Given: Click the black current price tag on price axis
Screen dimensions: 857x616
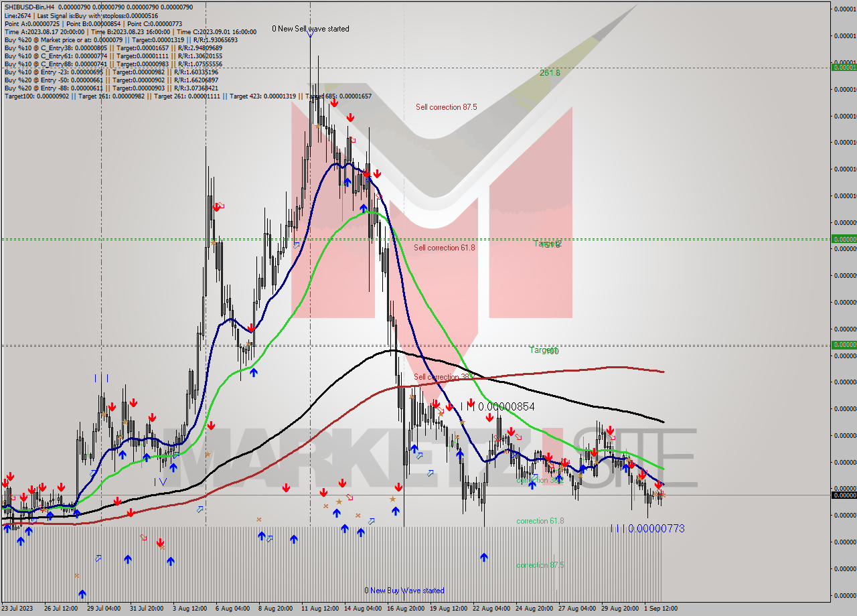Looking at the screenshot, I should (x=844, y=495).
